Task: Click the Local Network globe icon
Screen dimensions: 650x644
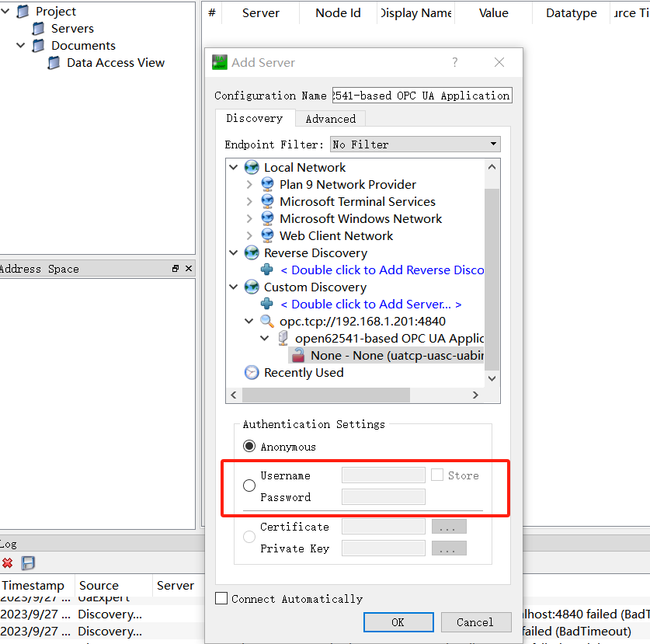Action: coord(252,167)
